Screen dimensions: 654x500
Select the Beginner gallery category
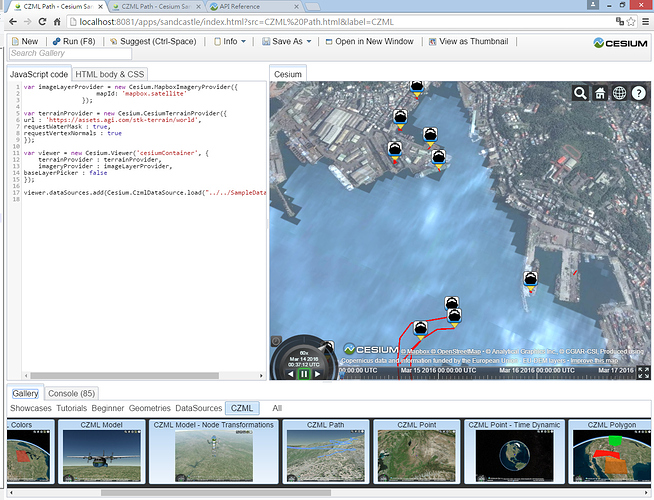(110, 408)
